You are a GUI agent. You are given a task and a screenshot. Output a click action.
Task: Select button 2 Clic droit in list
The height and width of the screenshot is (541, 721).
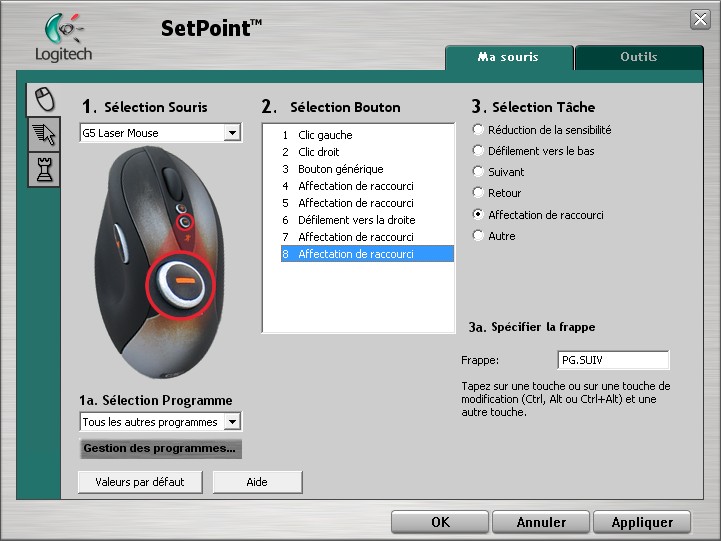coord(367,152)
